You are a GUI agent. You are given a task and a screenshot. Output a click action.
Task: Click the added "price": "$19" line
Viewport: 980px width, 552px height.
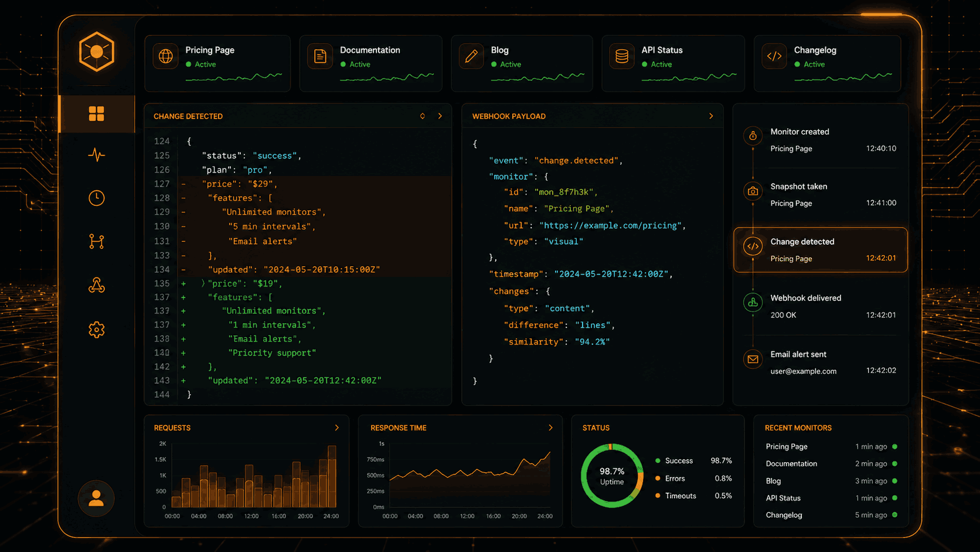316,283
